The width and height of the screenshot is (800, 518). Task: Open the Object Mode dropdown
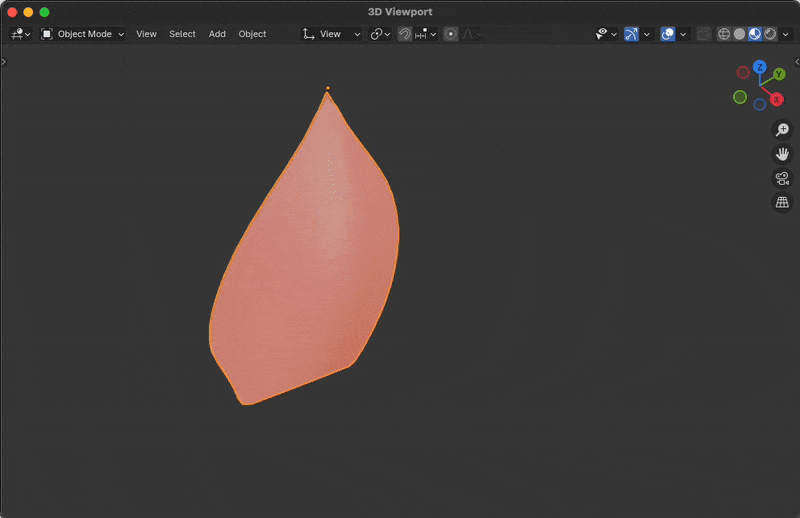coord(83,34)
